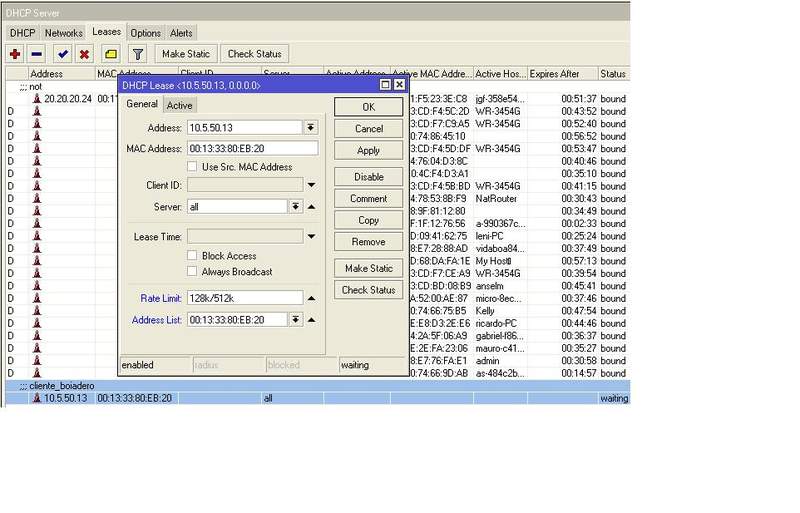Click the blue checkmark enable icon
The width and height of the screenshot is (800, 513).
(x=63, y=54)
